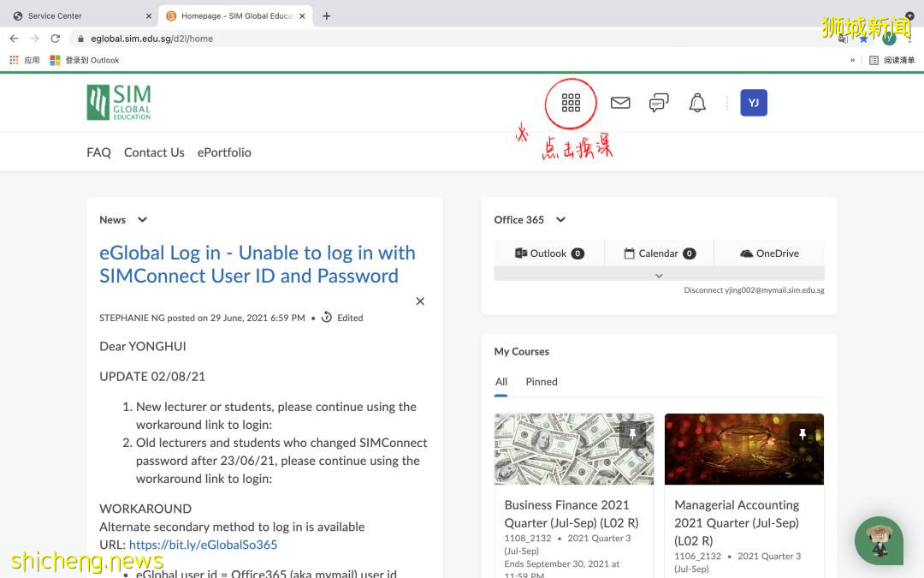This screenshot has height=578, width=924.
Task: Select the All courses tab
Action: point(501,382)
